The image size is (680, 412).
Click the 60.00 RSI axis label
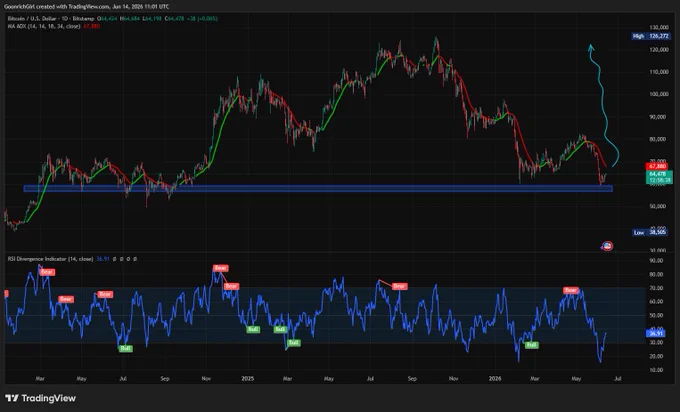[656, 301]
